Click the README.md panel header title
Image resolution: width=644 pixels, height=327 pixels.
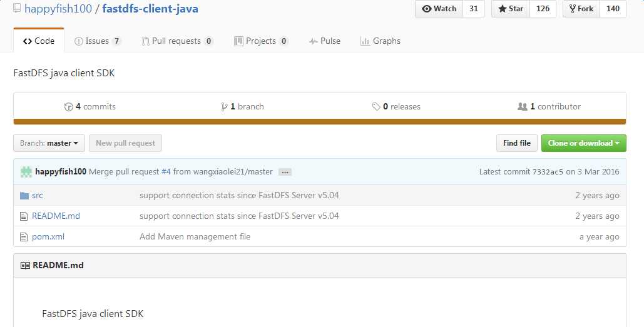[58, 266]
